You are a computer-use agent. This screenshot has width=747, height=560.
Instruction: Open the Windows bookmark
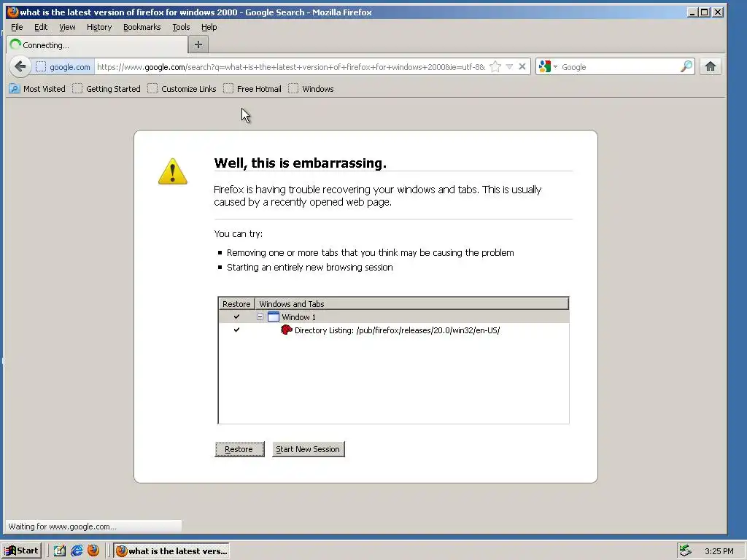311,88
